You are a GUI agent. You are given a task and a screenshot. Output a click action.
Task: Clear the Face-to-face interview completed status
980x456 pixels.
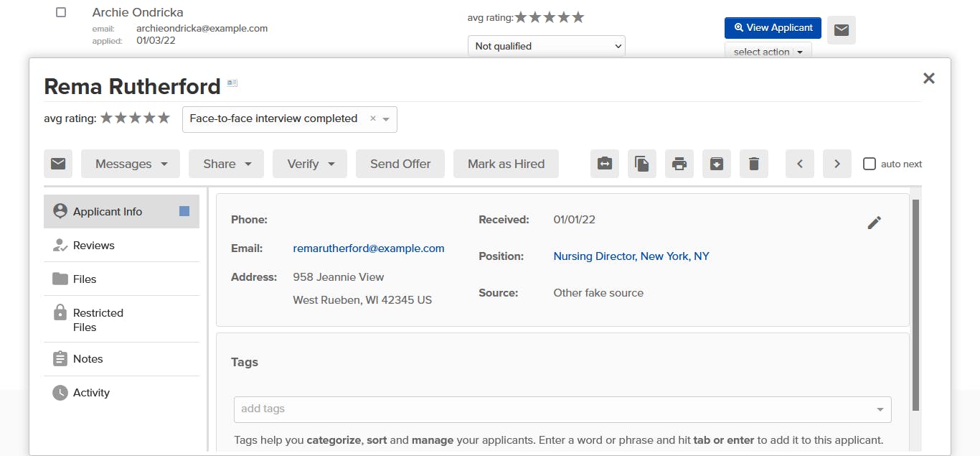coord(372,119)
